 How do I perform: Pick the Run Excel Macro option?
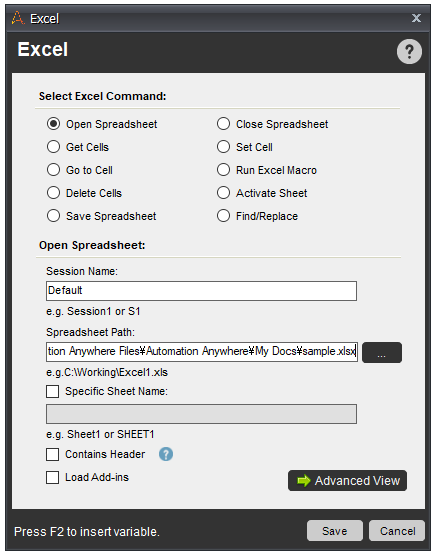click(x=223, y=170)
